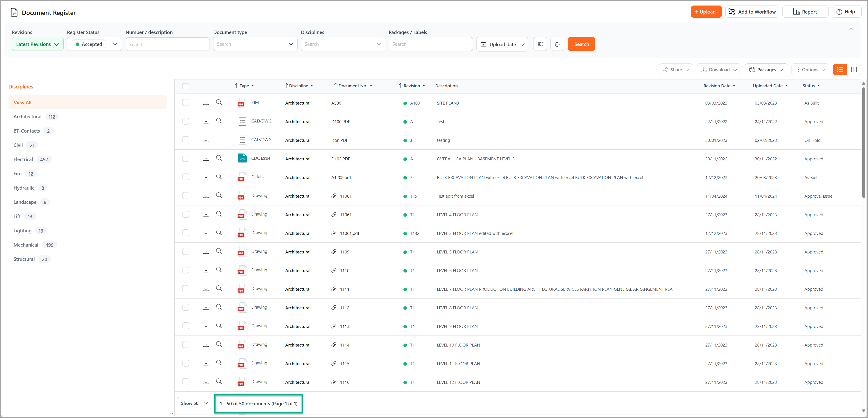Screen dimensions: 868x418
Task: Click link icon beside document 1109
Action: tap(334, 251)
